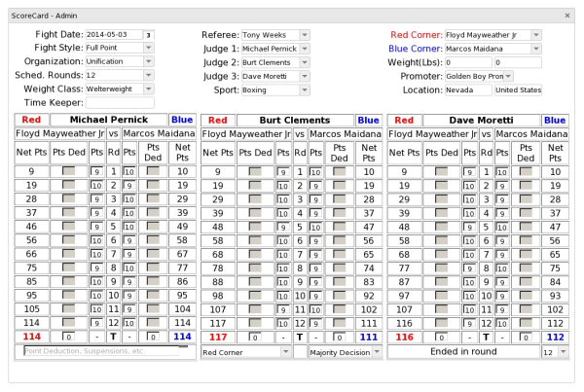Click the Location state field Nevada
The width and height of the screenshot is (584, 392).
pyautogui.click(x=468, y=90)
